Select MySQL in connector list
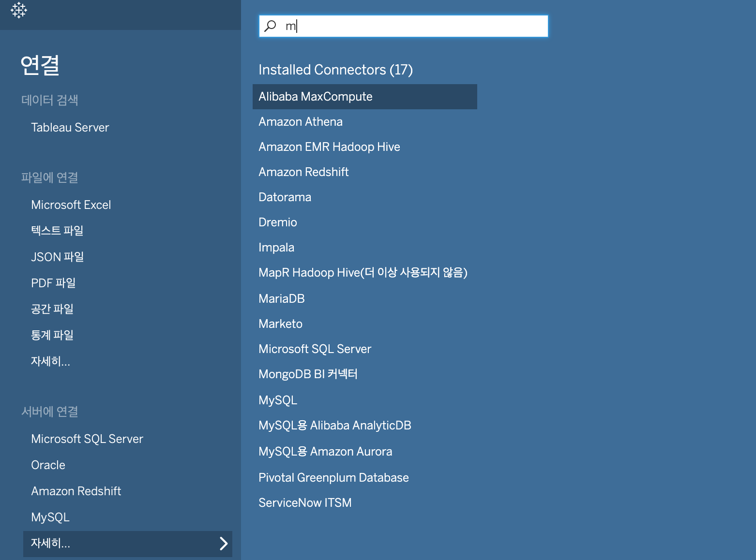This screenshot has height=560, width=756. pyautogui.click(x=278, y=400)
